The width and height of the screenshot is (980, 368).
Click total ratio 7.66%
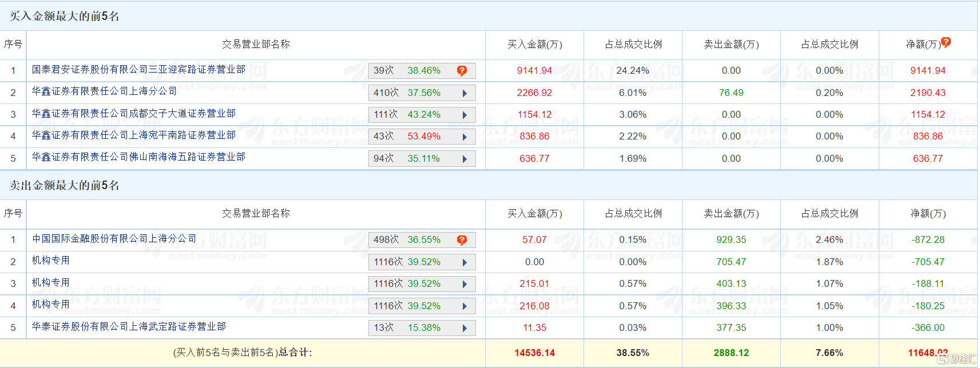(830, 353)
